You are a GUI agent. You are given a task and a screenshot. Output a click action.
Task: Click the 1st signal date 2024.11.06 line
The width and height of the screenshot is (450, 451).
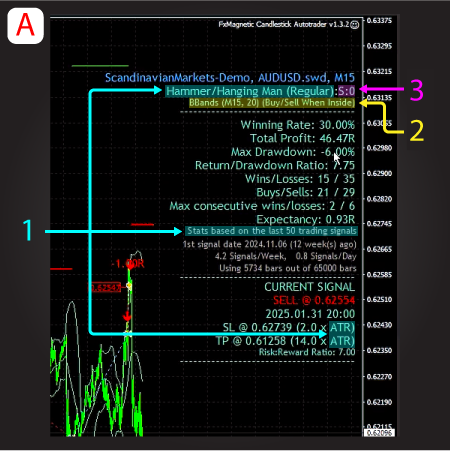click(x=269, y=244)
